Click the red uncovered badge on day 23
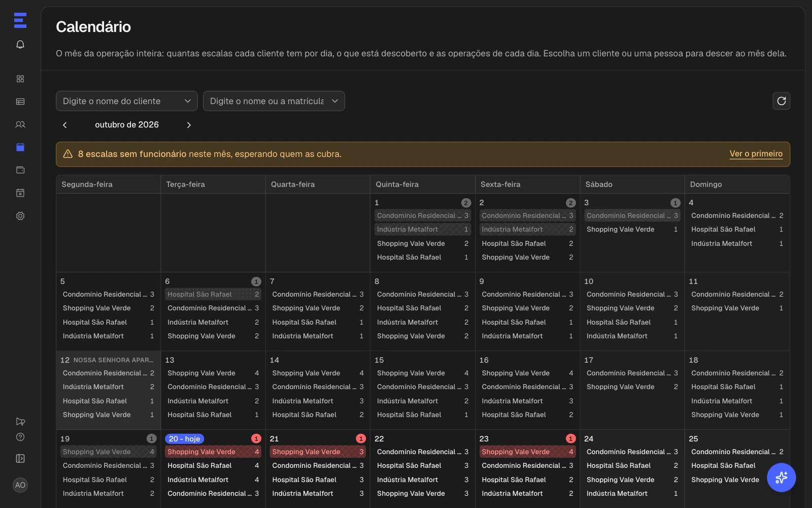Image resolution: width=812 pixels, height=508 pixels. (571, 439)
